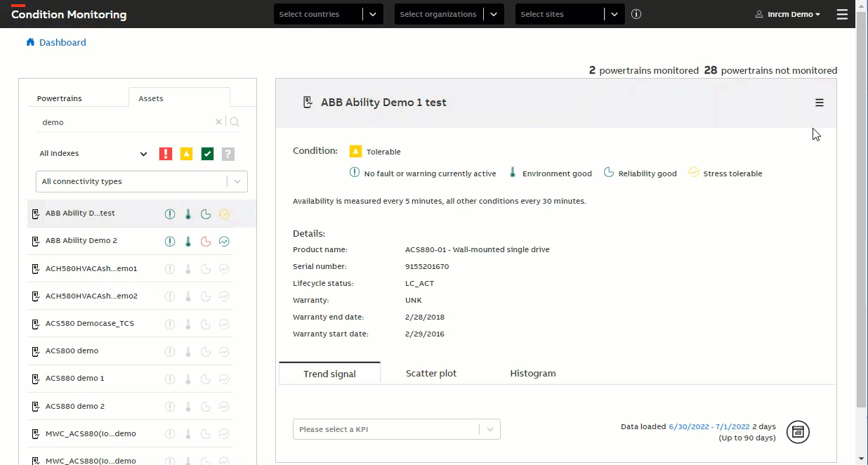Click thermometer icon of ACS800 demo row

[188, 352]
